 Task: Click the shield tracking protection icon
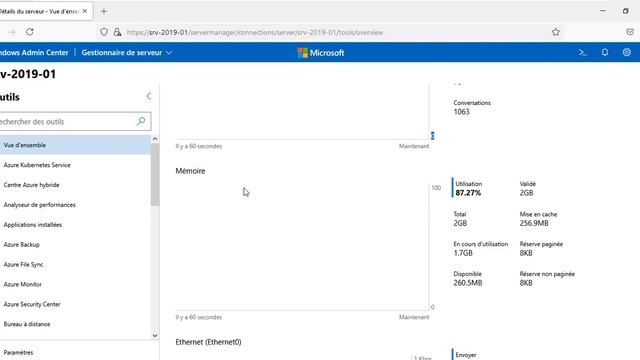point(104,32)
